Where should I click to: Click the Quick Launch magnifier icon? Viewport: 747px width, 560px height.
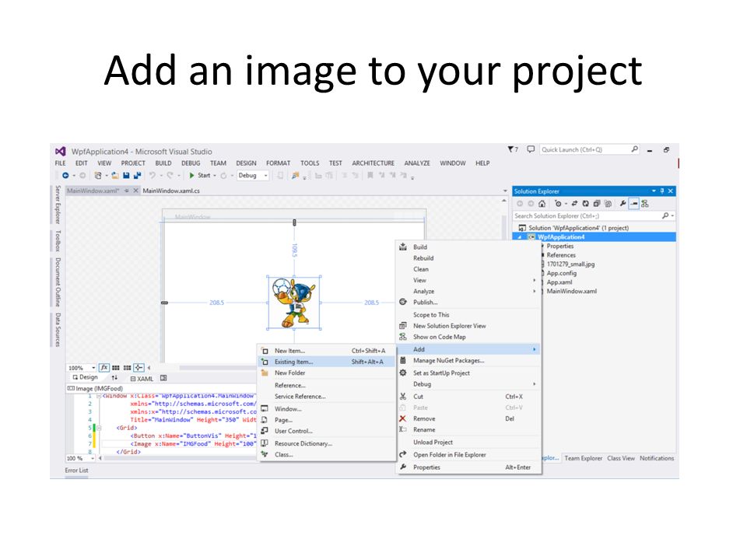635,149
